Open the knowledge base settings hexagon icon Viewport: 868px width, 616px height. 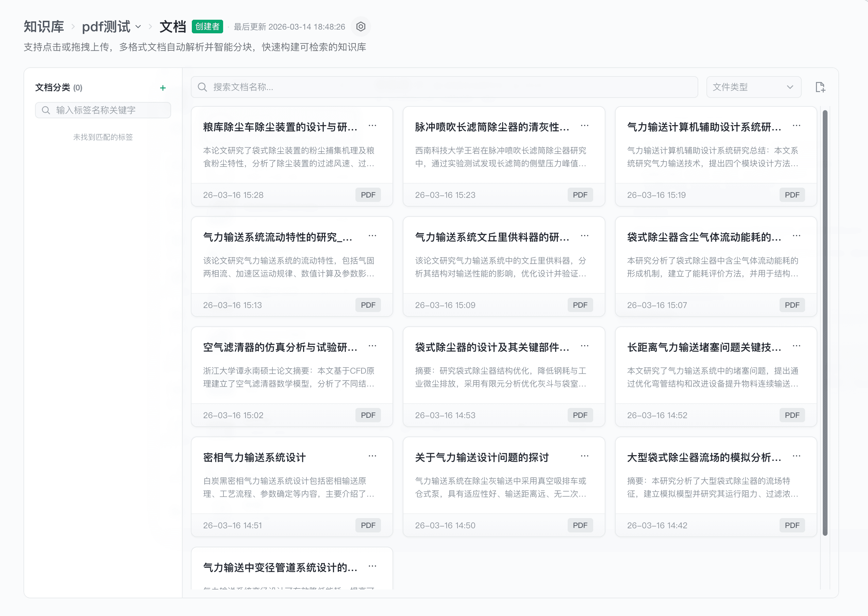pos(361,27)
